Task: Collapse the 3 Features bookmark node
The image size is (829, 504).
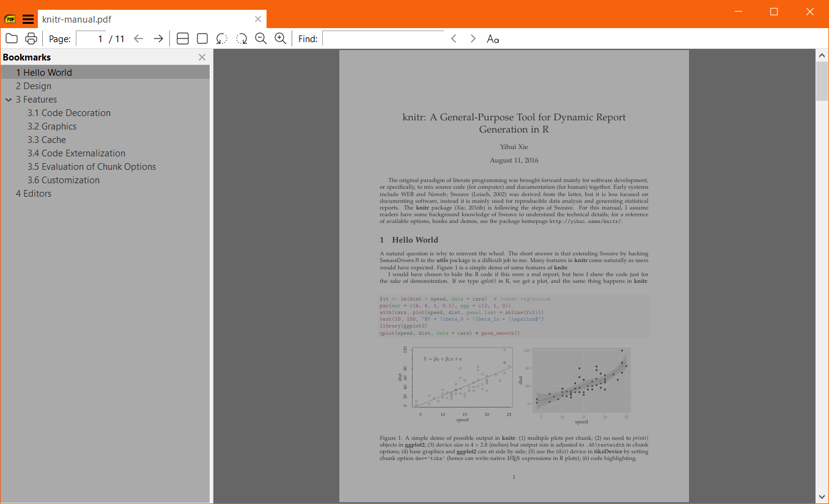Action: click(10, 99)
